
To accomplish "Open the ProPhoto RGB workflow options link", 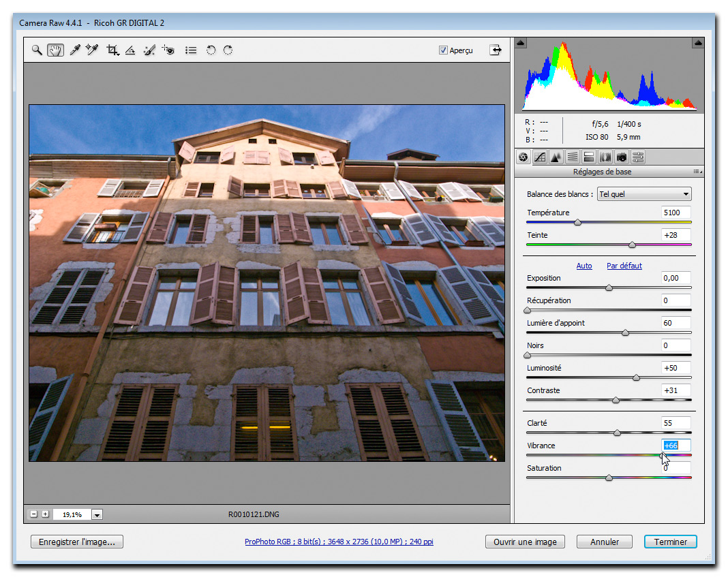I will tap(339, 542).
